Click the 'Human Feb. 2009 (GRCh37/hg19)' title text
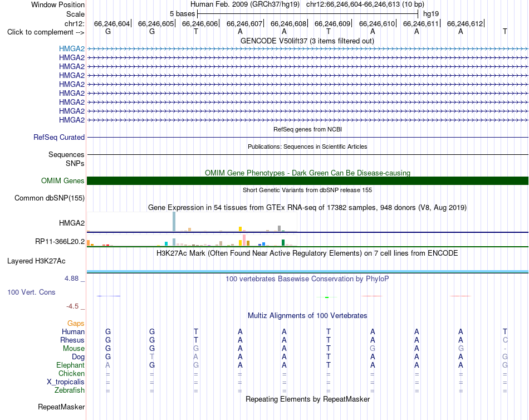Image resolution: width=529 pixels, height=420 pixels. click(244, 4)
